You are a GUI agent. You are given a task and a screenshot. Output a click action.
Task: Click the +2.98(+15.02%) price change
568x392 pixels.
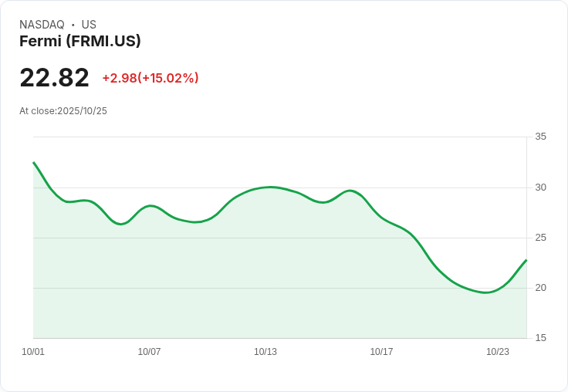(x=150, y=78)
